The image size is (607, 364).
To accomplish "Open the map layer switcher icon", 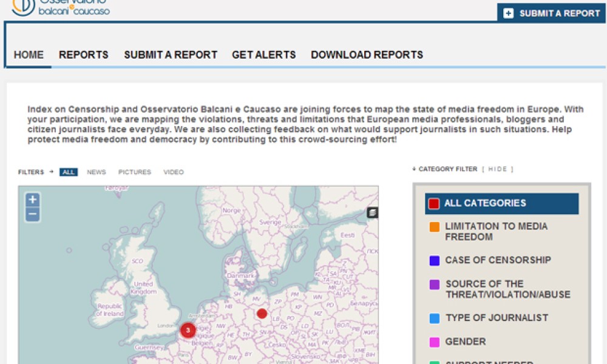I will tap(373, 212).
